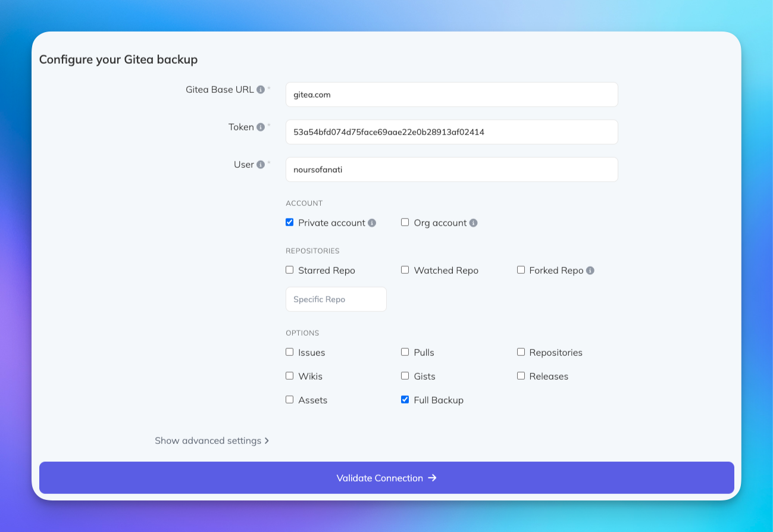Uncheck the Private account checkbox
773x532 pixels.
click(289, 222)
